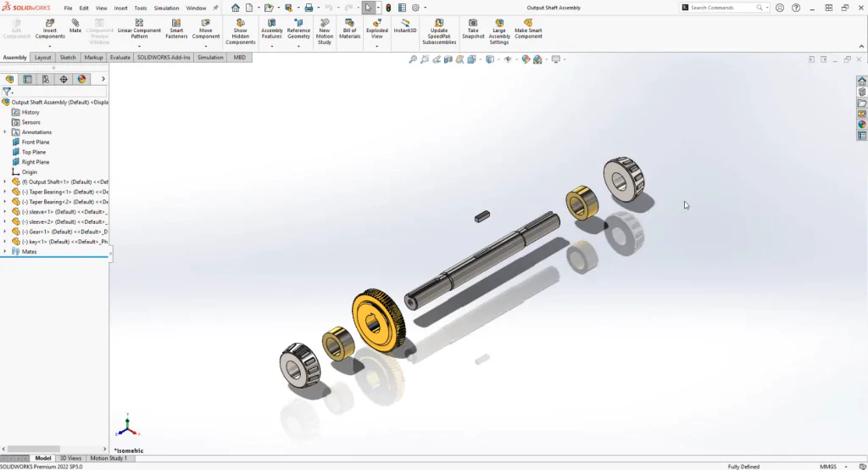This screenshot has height=470, width=868.
Task: Switch to the Sketch tab
Action: 68,57
